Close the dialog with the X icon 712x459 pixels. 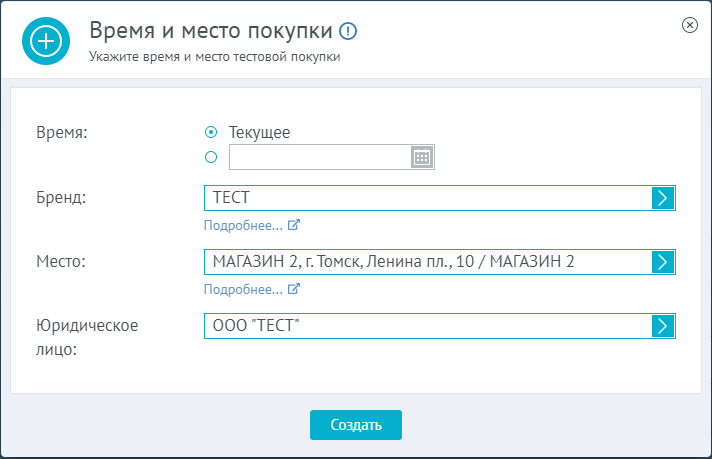[690, 25]
